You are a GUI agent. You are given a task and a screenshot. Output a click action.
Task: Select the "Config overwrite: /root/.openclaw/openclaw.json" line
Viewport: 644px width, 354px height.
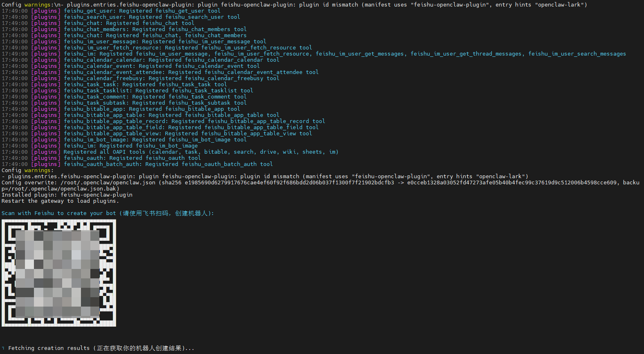point(321,183)
